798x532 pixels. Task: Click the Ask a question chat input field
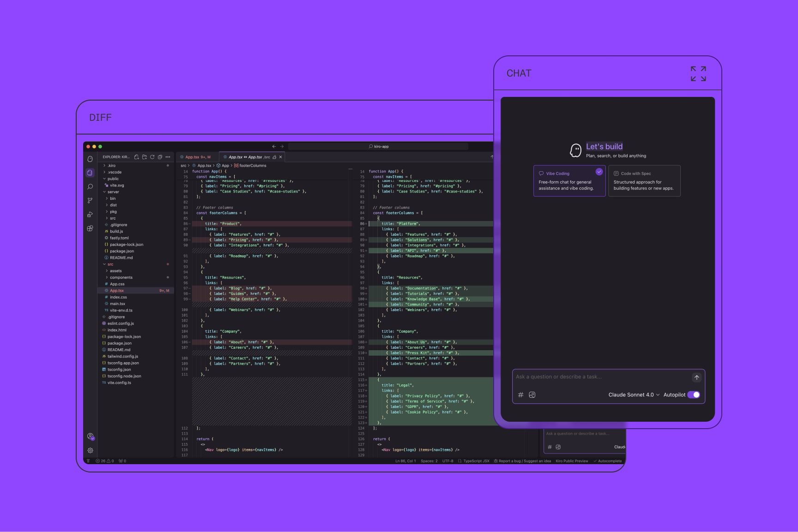click(591, 377)
